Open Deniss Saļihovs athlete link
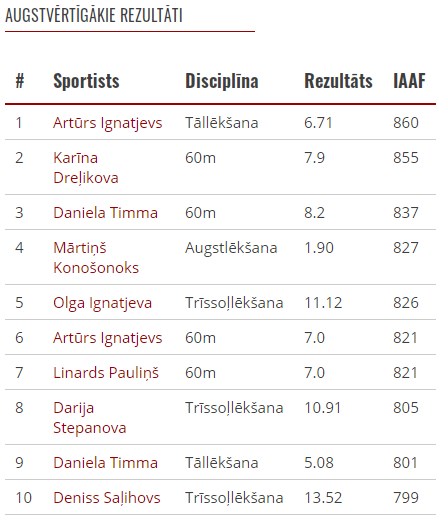This screenshot has width=448, height=524. [107, 498]
